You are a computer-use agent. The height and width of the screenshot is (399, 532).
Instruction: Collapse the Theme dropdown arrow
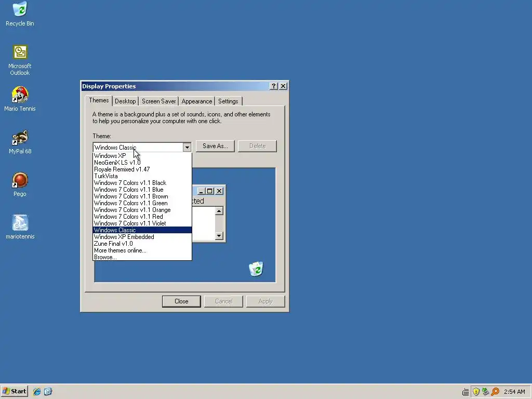point(187,148)
